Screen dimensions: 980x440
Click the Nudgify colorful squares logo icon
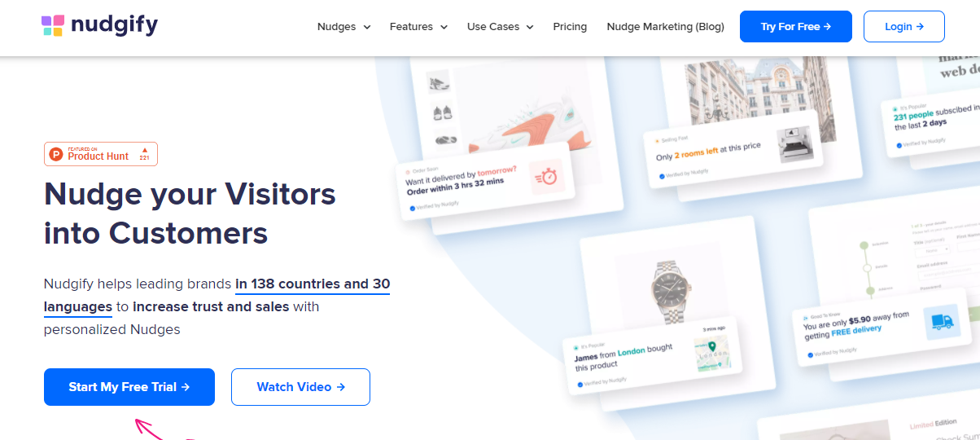pos(52,25)
